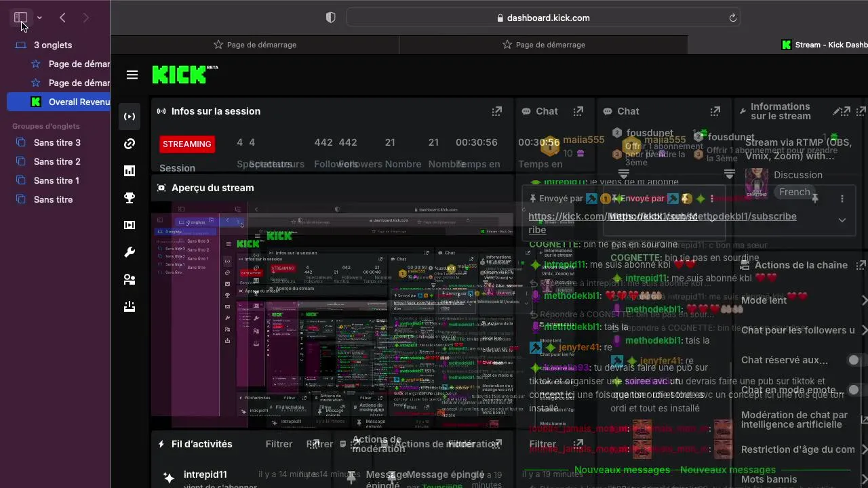Pop out the 'Actions de la chaîne' panel
Image resolution: width=868 pixels, height=488 pixels.
(x=861, y=265)
